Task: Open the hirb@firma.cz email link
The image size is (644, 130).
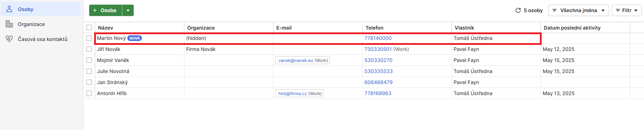Action: pos(292,94)
